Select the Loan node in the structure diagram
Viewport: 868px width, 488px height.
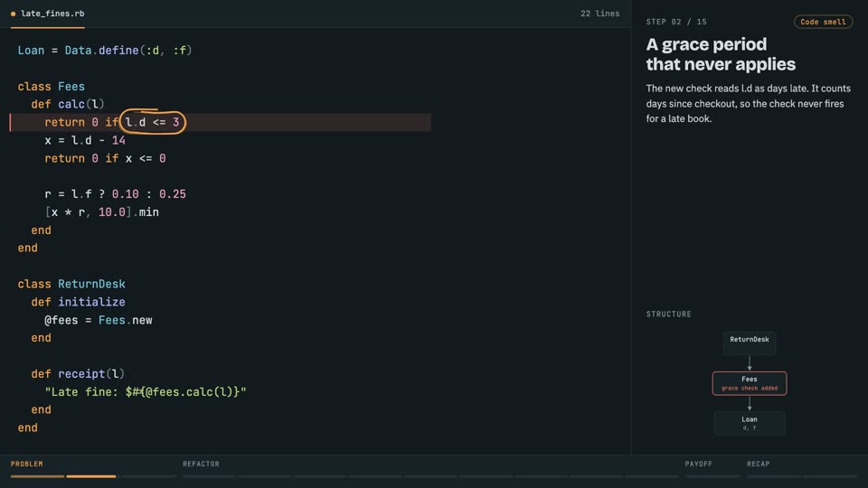click(x=749, y=423)
